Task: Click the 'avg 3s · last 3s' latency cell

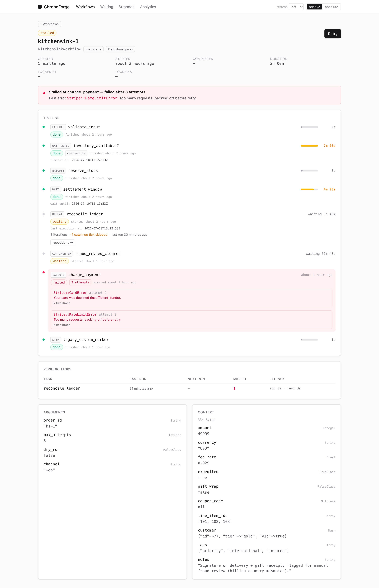Action: [285, 388]
